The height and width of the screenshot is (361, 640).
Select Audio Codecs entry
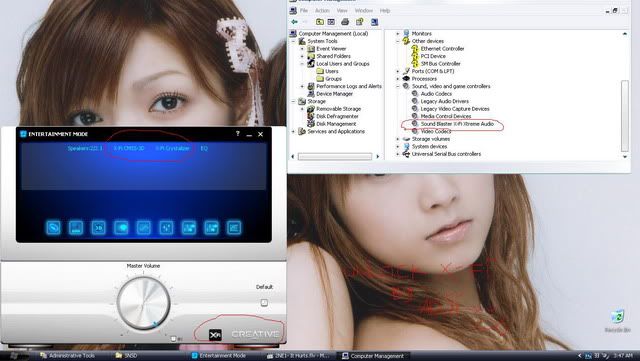436,94
